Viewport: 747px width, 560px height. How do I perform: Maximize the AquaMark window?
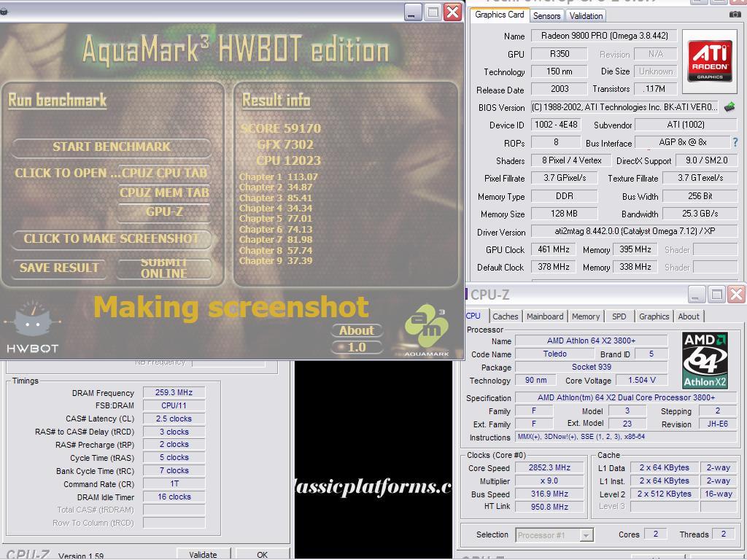pos(433,12)
